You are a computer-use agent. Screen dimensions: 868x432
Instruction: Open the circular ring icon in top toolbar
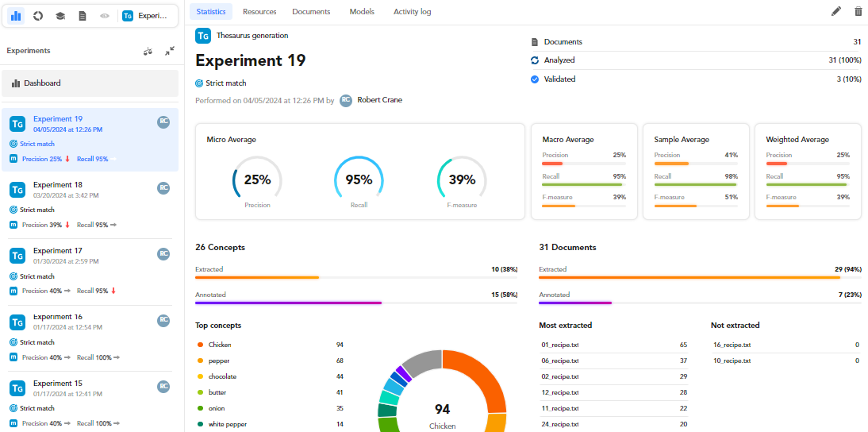tap(38, 16)
